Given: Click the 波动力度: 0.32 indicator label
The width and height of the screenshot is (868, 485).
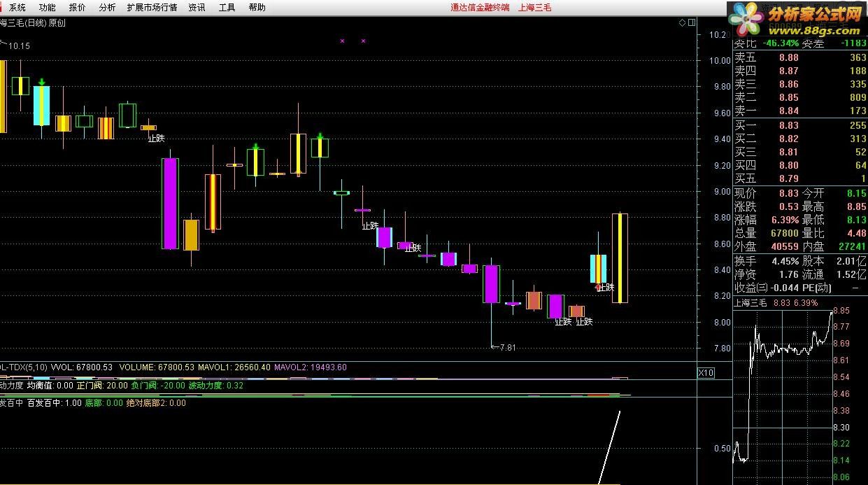Looking at the screenshot, I should point(216,386).
